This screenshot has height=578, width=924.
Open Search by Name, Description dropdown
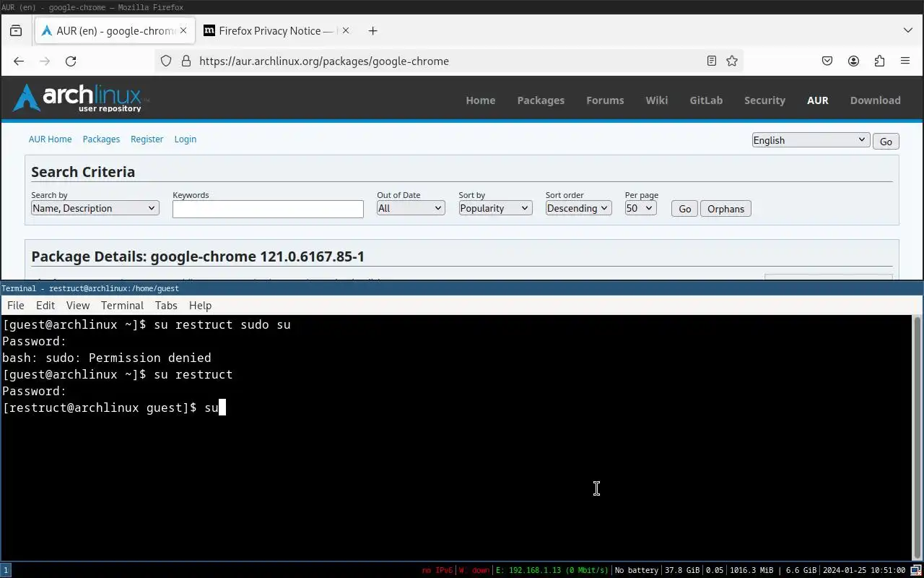click(95, 208)
